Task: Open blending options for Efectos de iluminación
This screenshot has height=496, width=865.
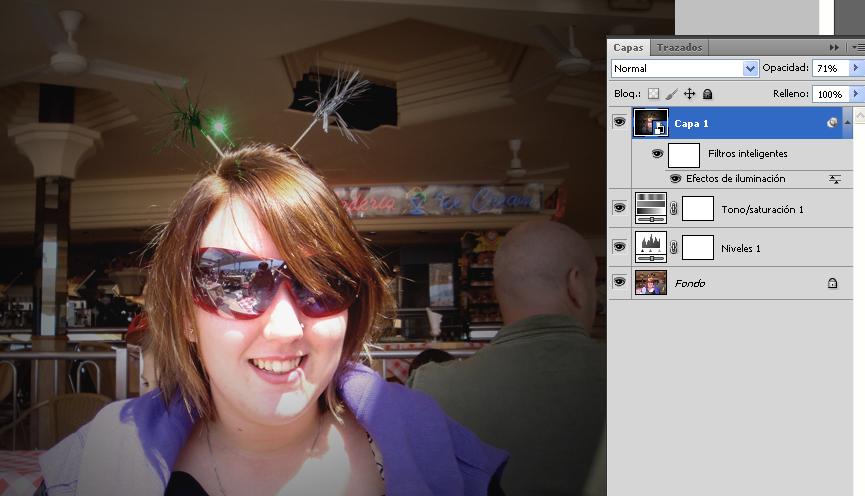Action: [835, 179]
